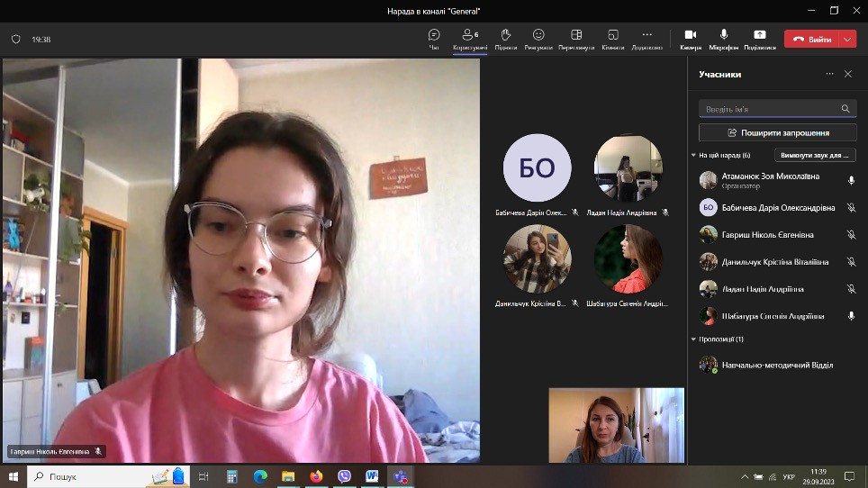Leave the meeting with red button

point(812,40)
